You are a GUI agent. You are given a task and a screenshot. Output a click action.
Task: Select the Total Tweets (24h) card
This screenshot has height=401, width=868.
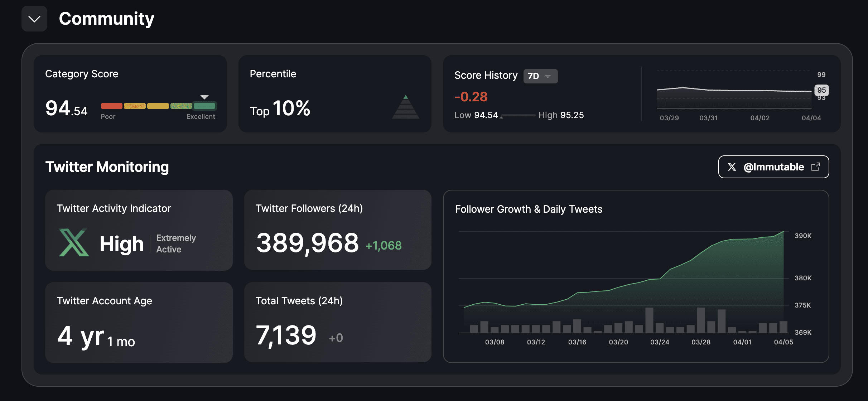tap(337, 322)
